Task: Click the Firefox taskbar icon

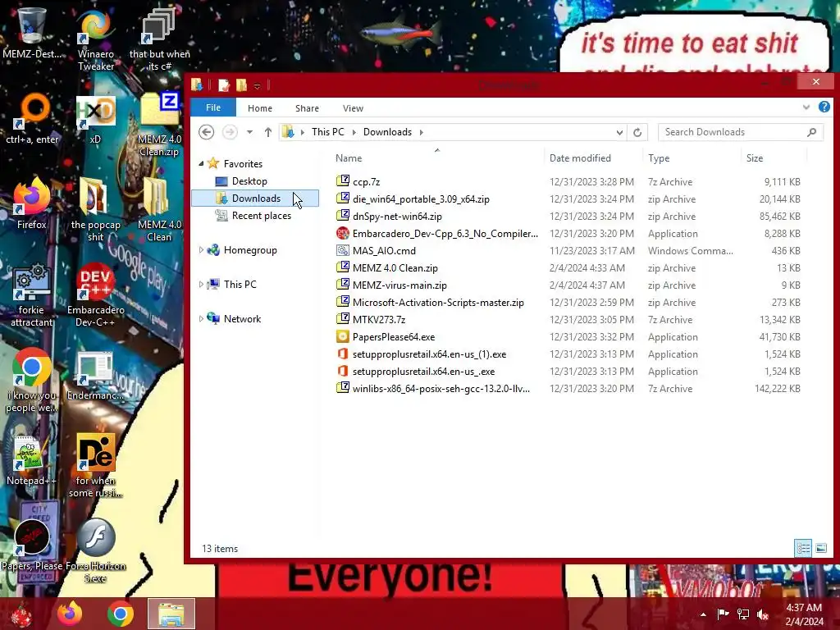Action: [70, 614]
